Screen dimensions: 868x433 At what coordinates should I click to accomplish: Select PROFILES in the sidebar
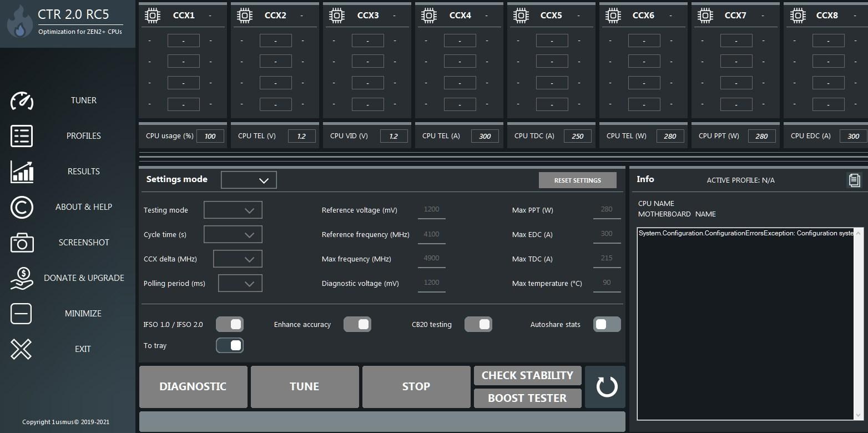pos(21,136)
